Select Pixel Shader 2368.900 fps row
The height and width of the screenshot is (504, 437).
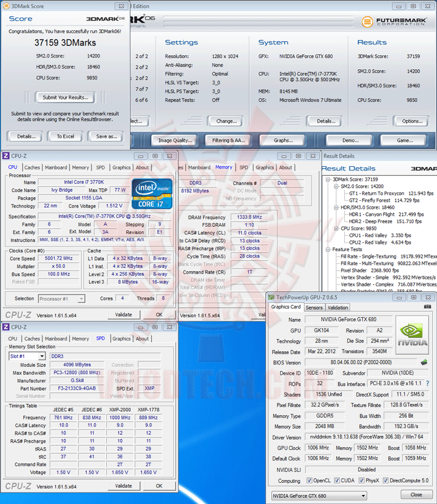(370, 270)
